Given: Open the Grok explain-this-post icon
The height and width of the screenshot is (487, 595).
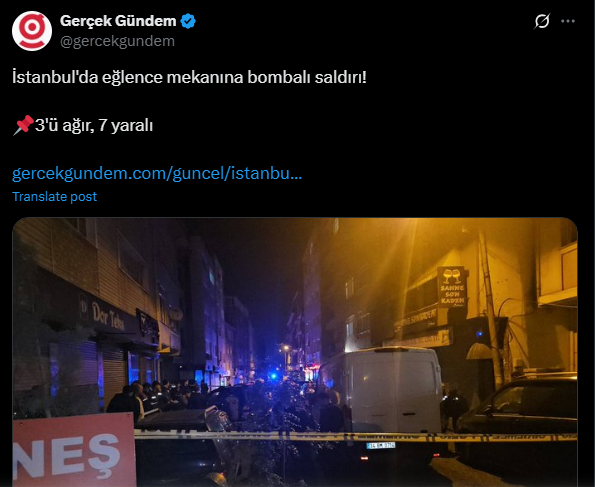Looking at the screenshot, I should pos(542,21).
